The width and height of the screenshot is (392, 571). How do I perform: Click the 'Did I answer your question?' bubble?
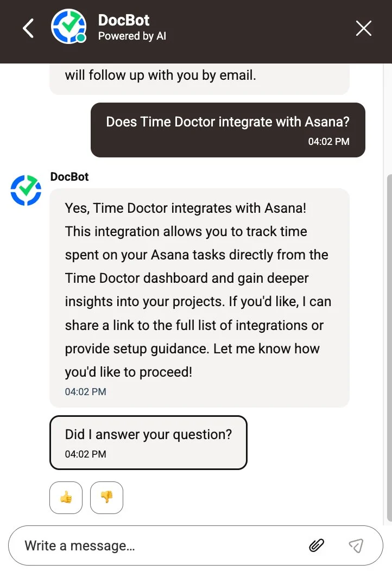click(148, 442)
